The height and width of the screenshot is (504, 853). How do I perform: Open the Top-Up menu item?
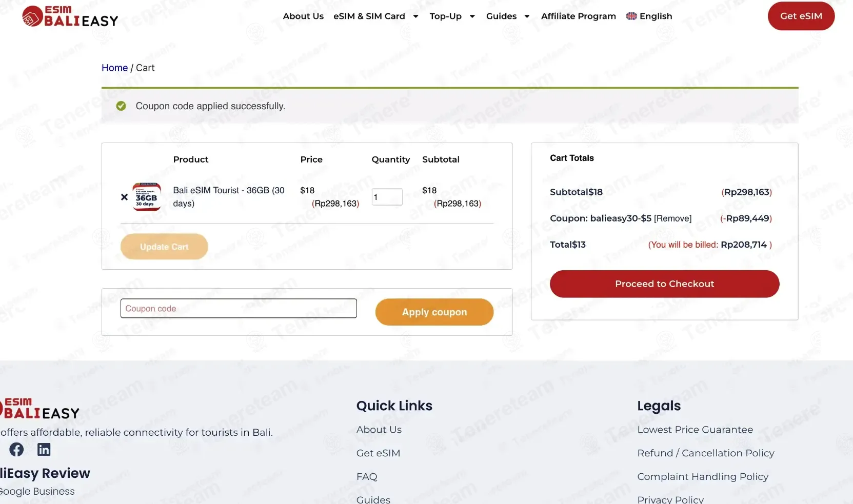tap(446, 16)
